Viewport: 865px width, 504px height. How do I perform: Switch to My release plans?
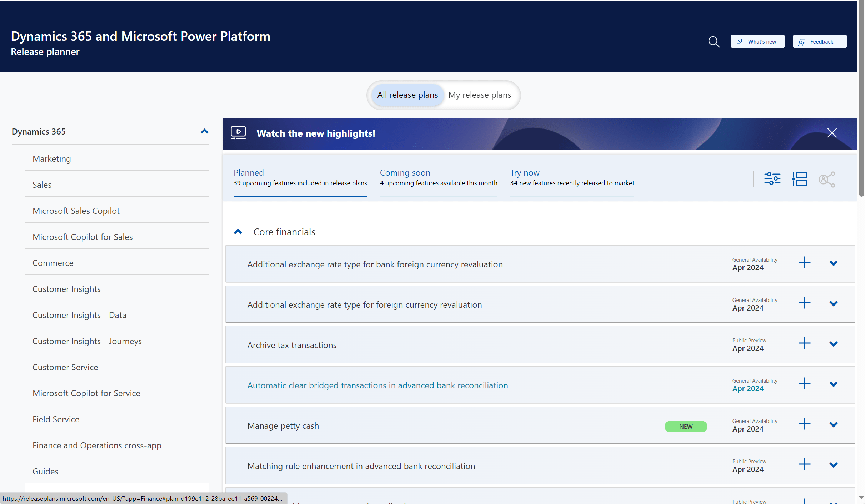pyautogui.click(x=480, y=95)
